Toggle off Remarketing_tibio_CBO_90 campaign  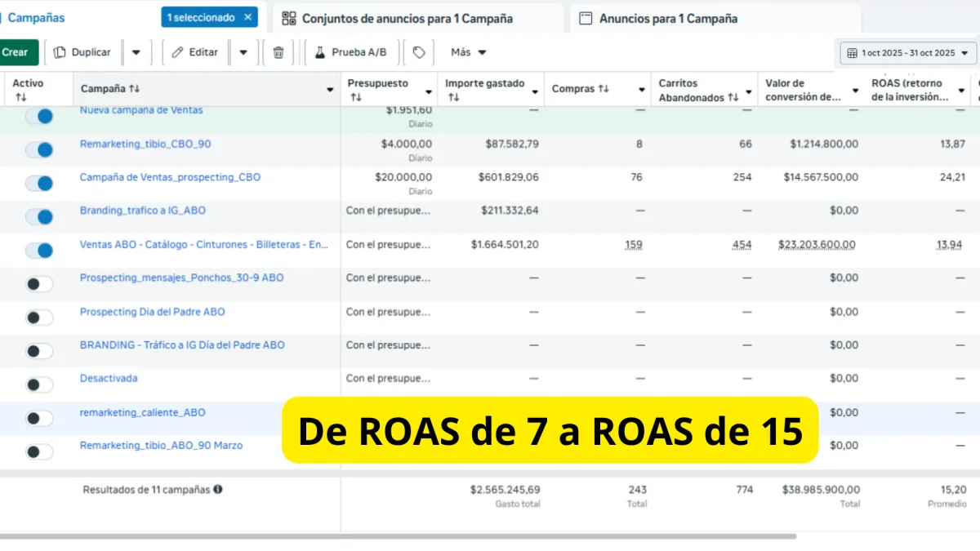click(38, 149)
